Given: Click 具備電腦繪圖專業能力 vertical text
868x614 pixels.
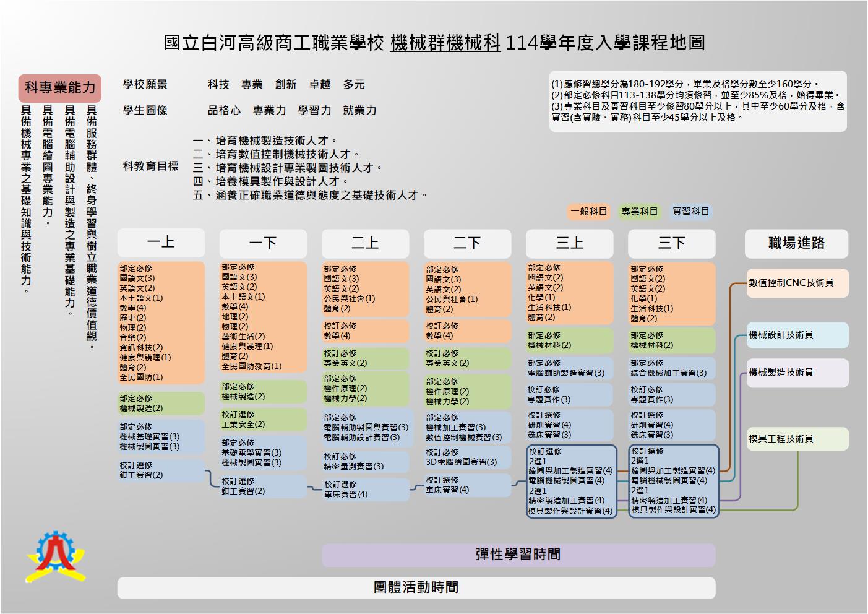Looking at the screenshot, I should tap(47, 165).
